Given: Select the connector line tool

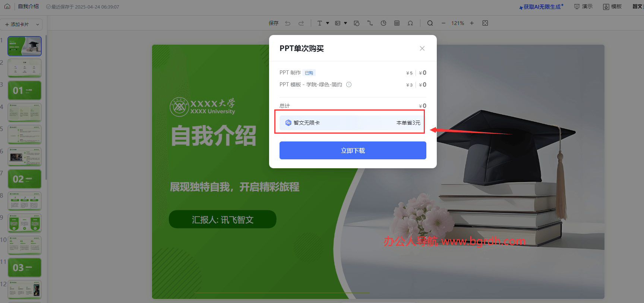Looking at the screenshot, I should (370, 23).
